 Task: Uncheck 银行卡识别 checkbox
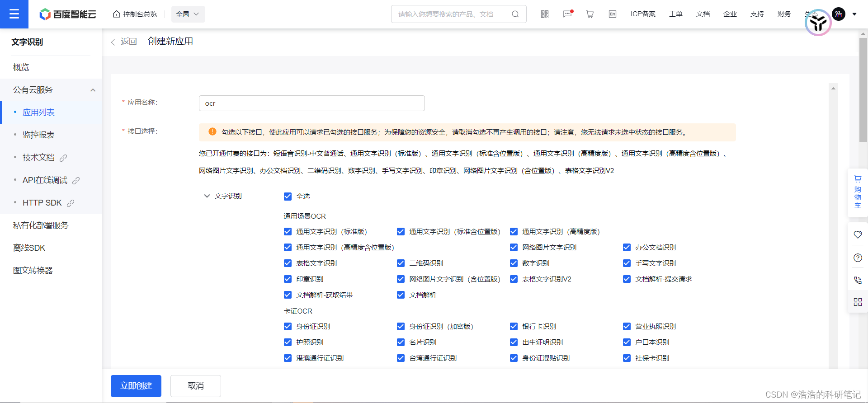514,326
